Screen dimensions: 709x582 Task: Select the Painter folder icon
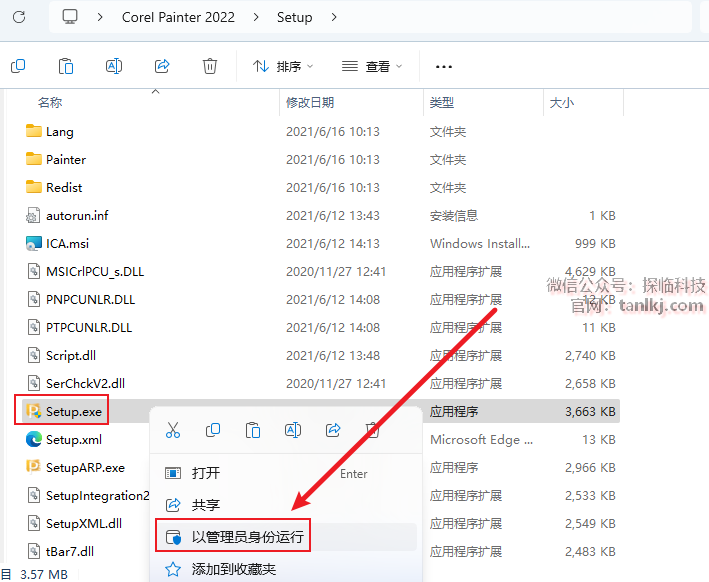point(34,159)
